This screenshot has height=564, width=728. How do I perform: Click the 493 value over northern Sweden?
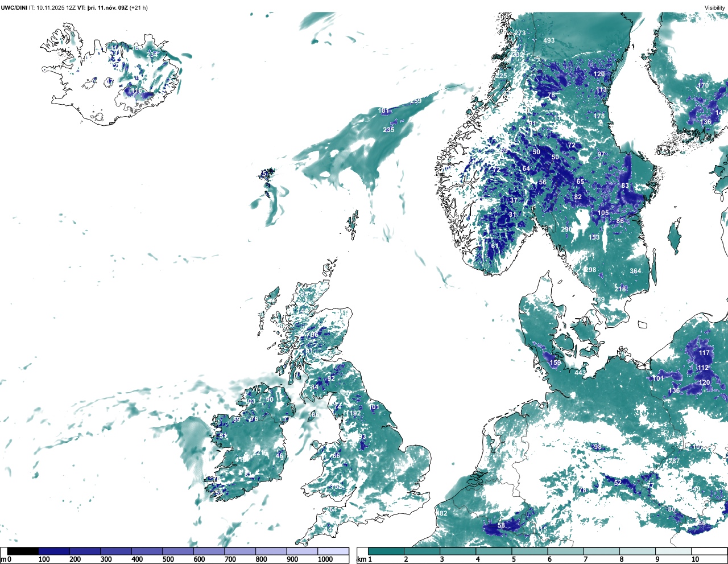[x=549, y=40]
